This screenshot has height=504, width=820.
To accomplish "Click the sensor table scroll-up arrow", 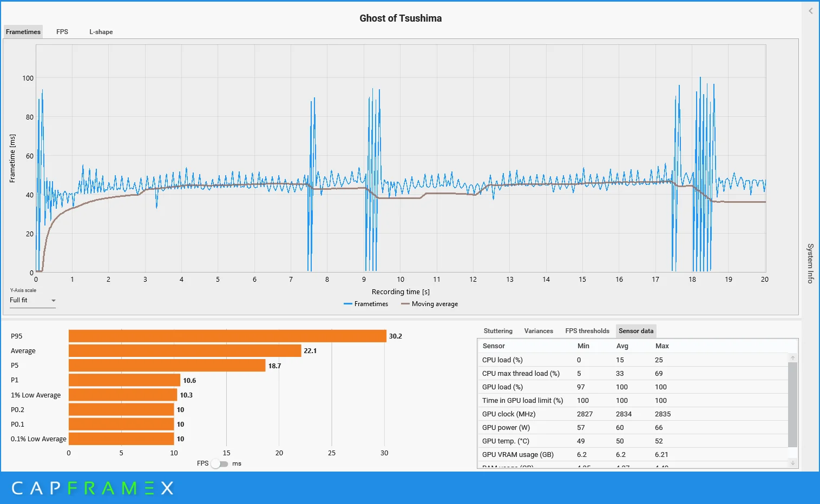I will pyautogui.click(x=793, y=357).
